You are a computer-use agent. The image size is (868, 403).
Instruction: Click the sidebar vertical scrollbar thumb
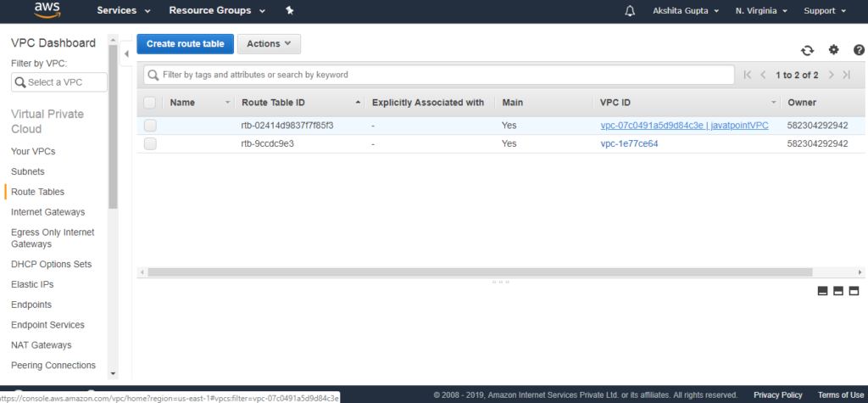click(113, 127)
